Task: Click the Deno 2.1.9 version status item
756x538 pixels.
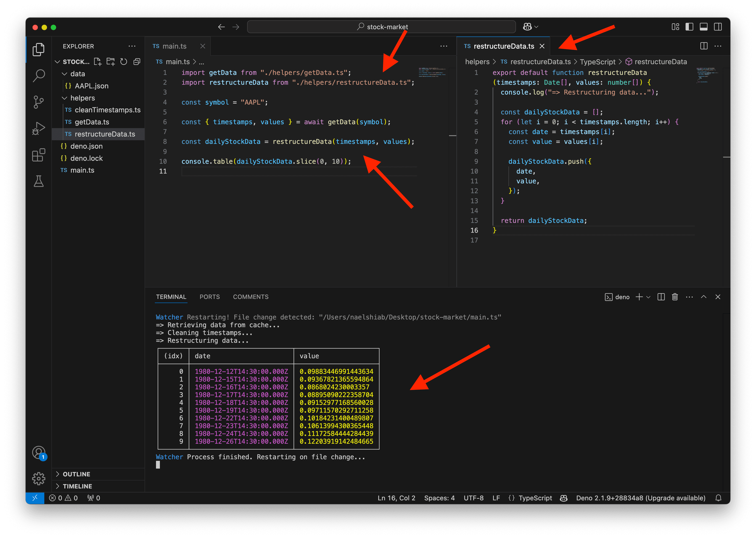Action: point(640,498)
